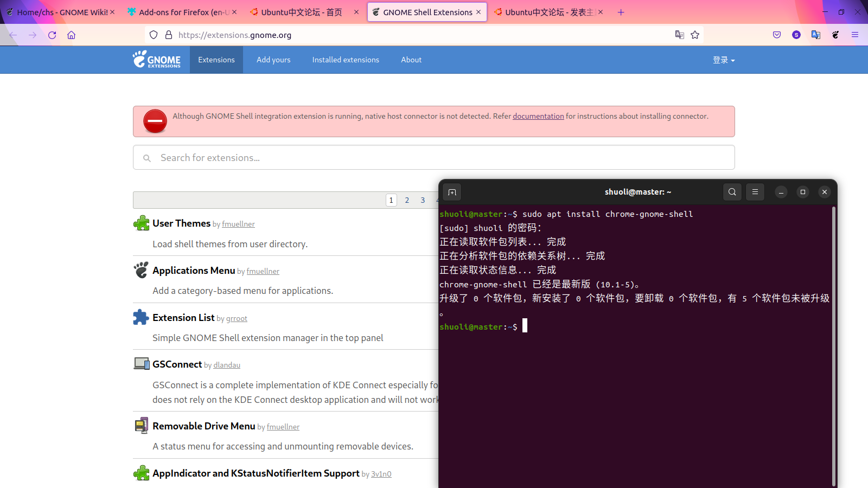Click the translate page icon in address bar
The image size is (868, 488).
[x=679, y=35]
